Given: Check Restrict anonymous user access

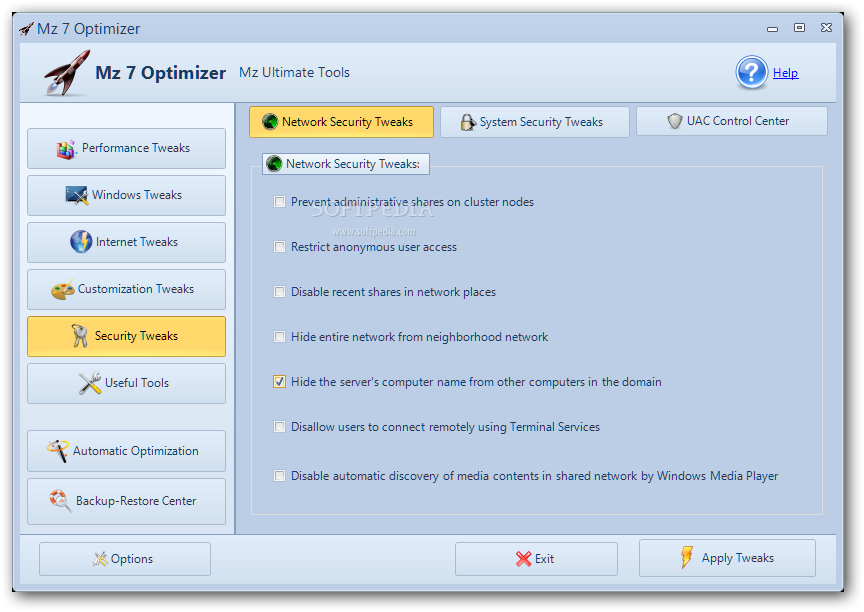Looking at the screenshot, I should tap(279, 247).
